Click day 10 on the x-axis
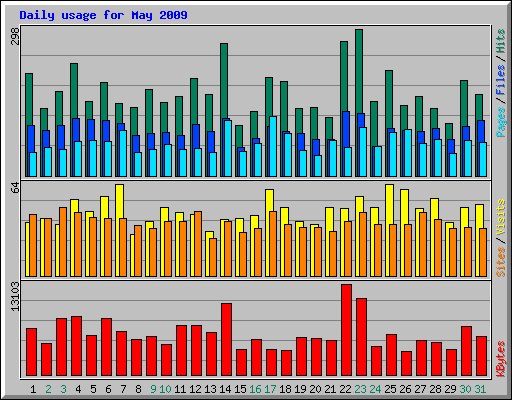Screen dimensions: 512x400 [x=165, y=389]
